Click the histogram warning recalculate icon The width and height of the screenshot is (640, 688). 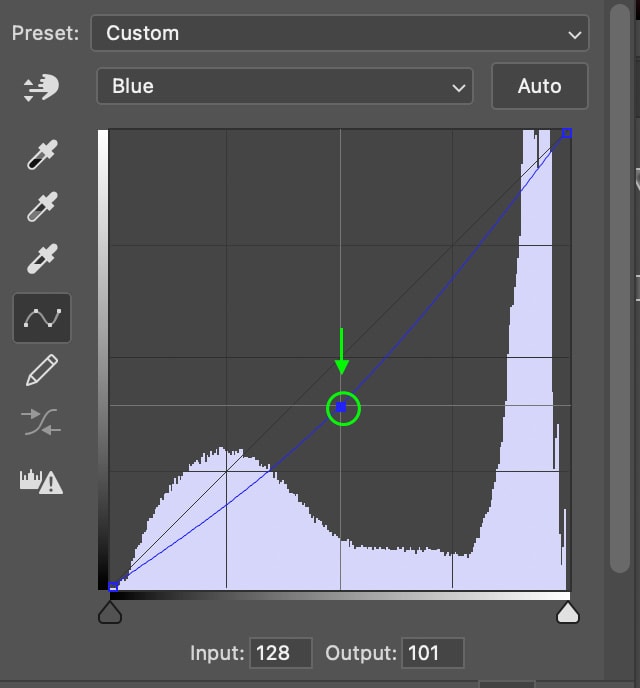pyautogui.click(x=41, y=482)
